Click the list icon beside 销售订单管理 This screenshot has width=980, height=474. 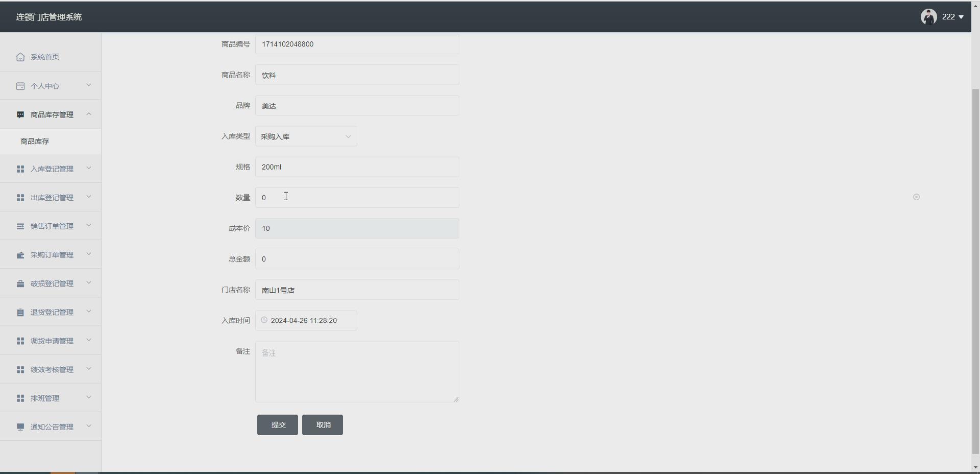click(x=20, y=226)
